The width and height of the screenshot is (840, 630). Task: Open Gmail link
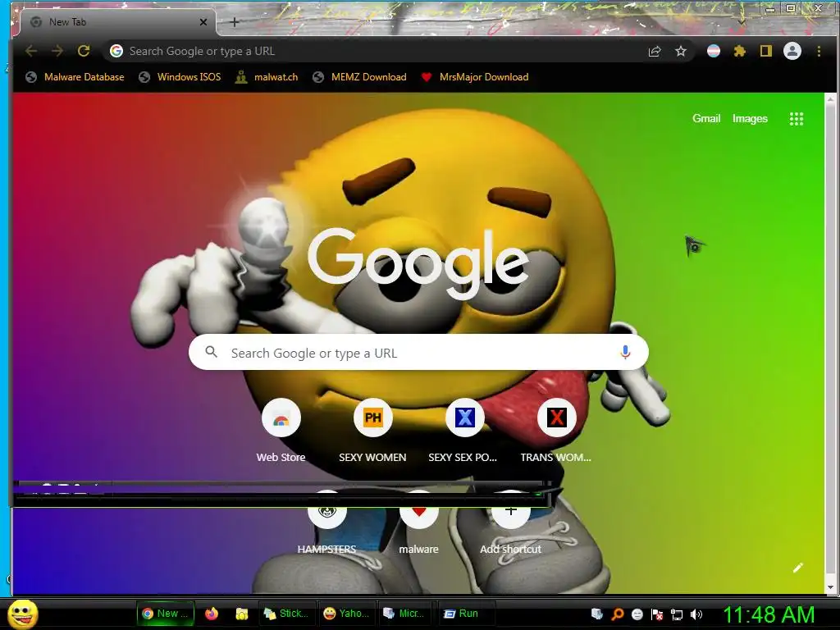706,118
